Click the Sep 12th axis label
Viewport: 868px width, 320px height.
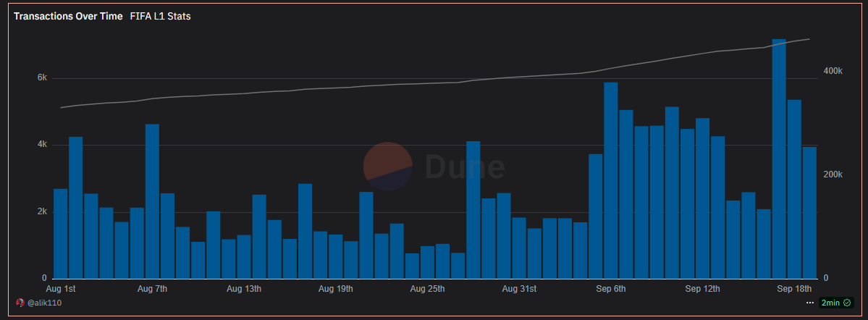[702, 289]
